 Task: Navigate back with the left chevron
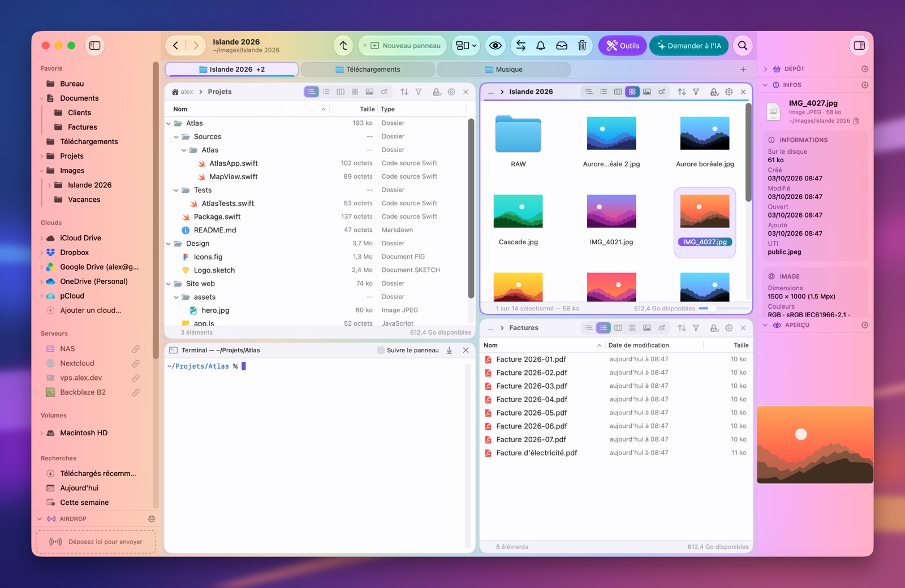point(176,46)
